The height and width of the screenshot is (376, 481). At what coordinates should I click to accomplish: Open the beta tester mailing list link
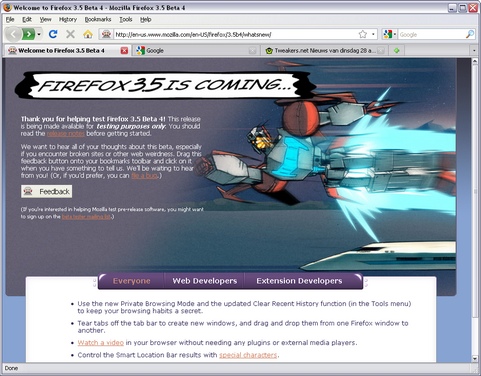pyautogui.click(x=86, y=217)
